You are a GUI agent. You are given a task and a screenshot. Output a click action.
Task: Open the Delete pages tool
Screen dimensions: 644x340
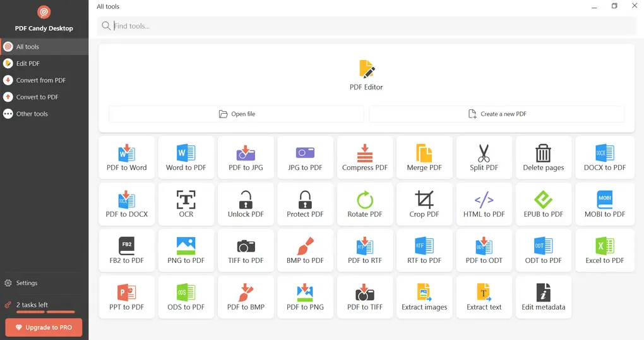(x=544, y=157)
